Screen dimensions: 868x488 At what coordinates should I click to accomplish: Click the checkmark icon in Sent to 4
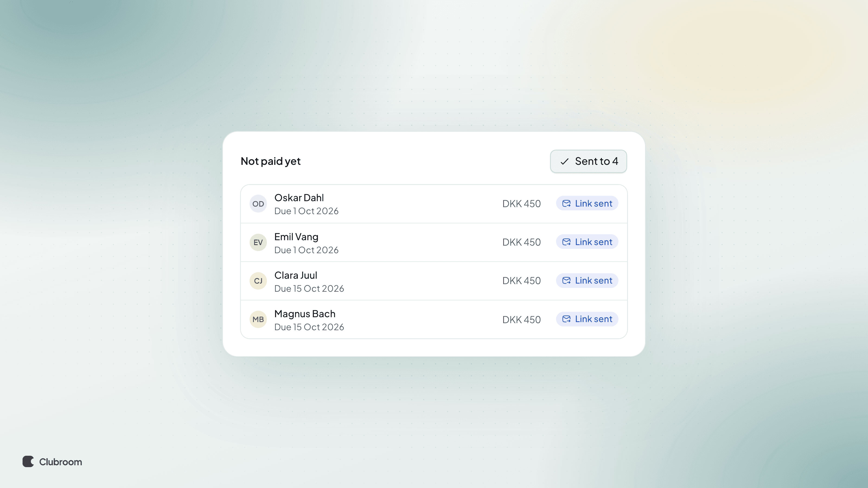(x=564, y=162)
